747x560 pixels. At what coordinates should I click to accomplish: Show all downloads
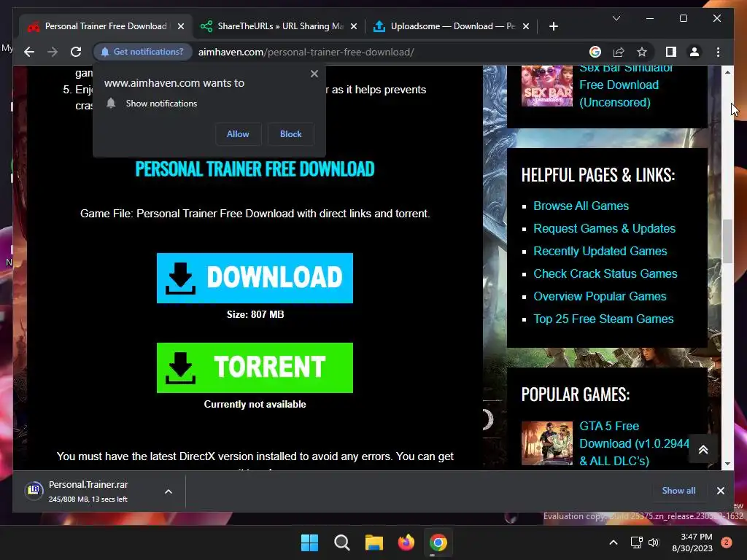click(678, 491)
